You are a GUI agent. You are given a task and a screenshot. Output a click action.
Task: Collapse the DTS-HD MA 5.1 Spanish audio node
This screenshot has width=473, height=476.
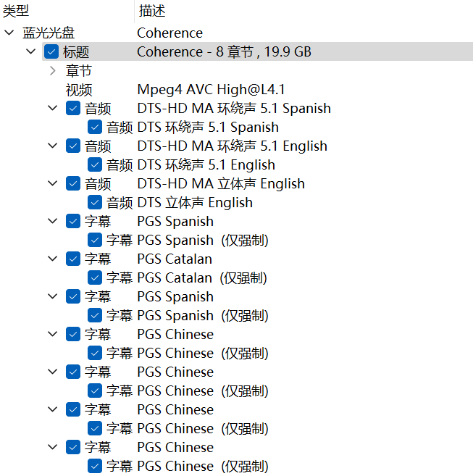[x=53, y=108]
